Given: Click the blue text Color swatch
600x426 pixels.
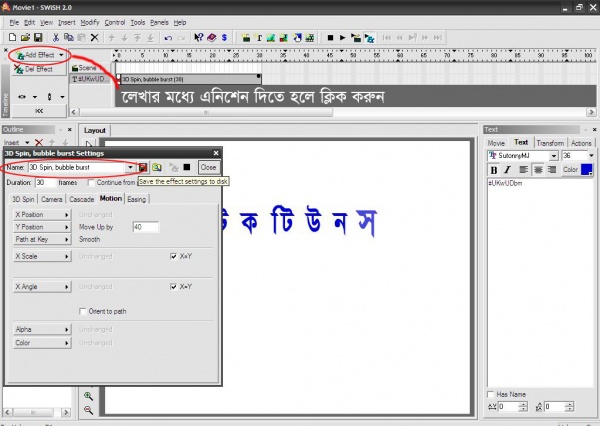Looking at the screenshot, I should (587, 169).
